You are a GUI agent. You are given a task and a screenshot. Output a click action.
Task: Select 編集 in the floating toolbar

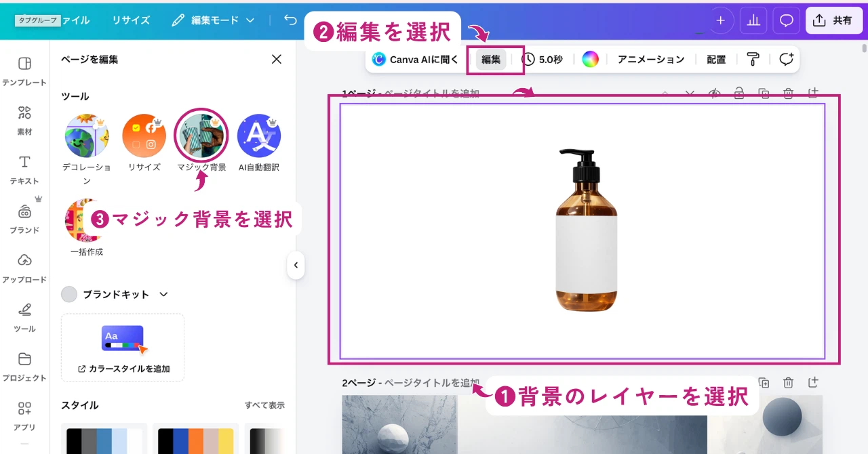491,60
